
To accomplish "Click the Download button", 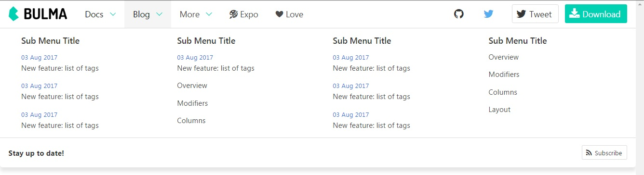I will [x=596, y=14].
